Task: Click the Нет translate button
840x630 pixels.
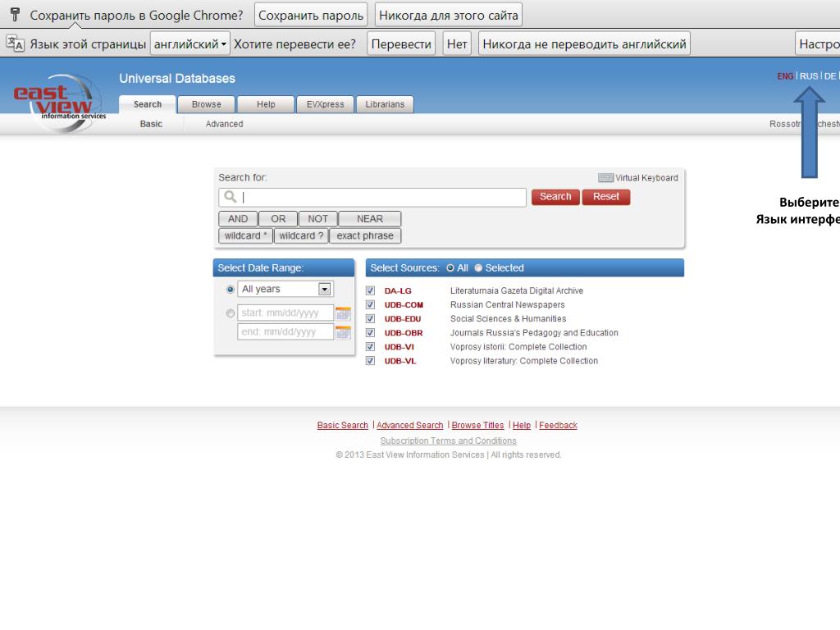Action: pos(457,44)
